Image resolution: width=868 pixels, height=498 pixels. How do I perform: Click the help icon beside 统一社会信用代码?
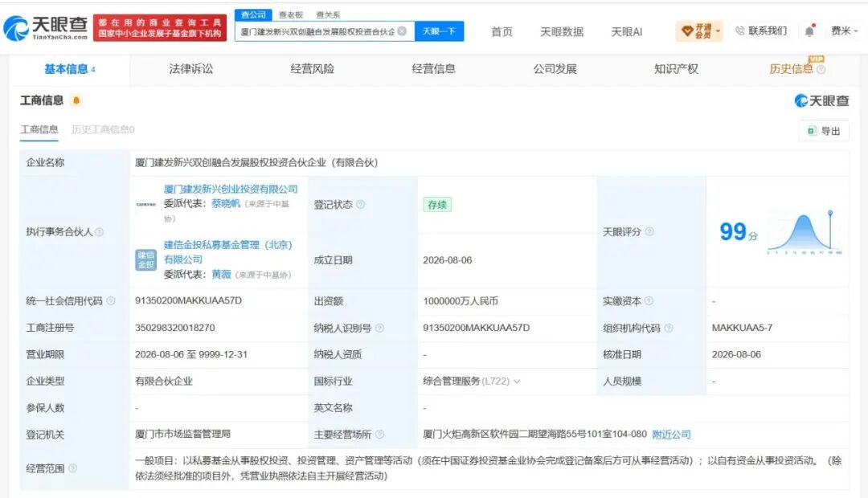coord(111,300)
